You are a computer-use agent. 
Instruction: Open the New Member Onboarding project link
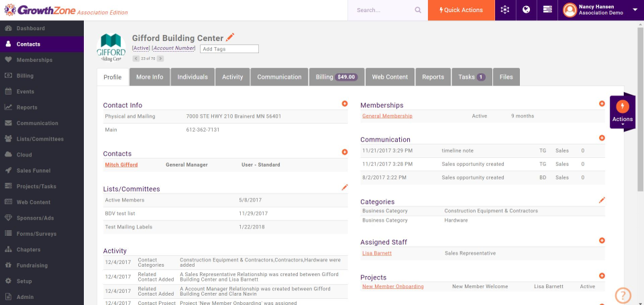pyautogui.click(x=392, y=286)
